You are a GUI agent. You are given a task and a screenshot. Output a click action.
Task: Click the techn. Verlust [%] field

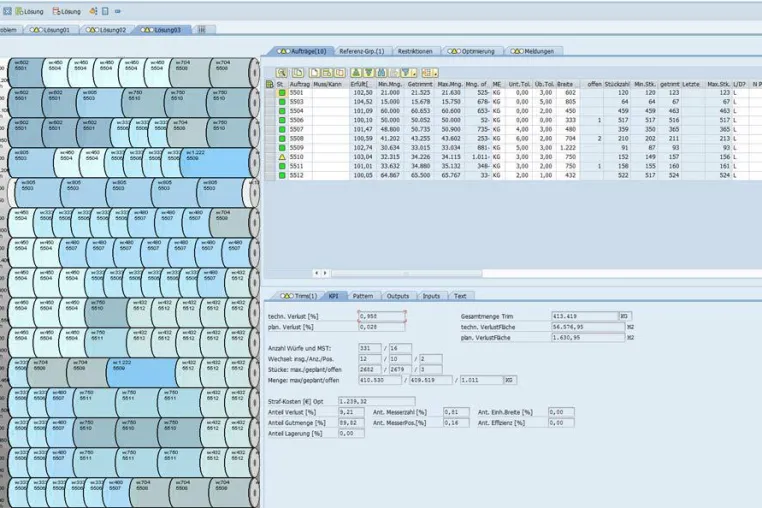tap(381, 316)
